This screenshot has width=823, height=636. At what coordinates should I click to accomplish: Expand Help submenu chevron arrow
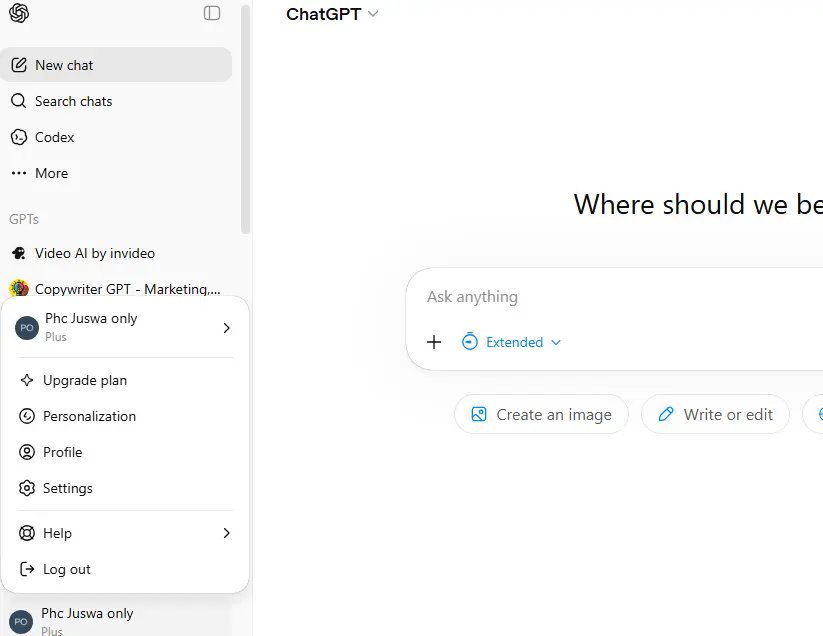[x=226, y=533]
